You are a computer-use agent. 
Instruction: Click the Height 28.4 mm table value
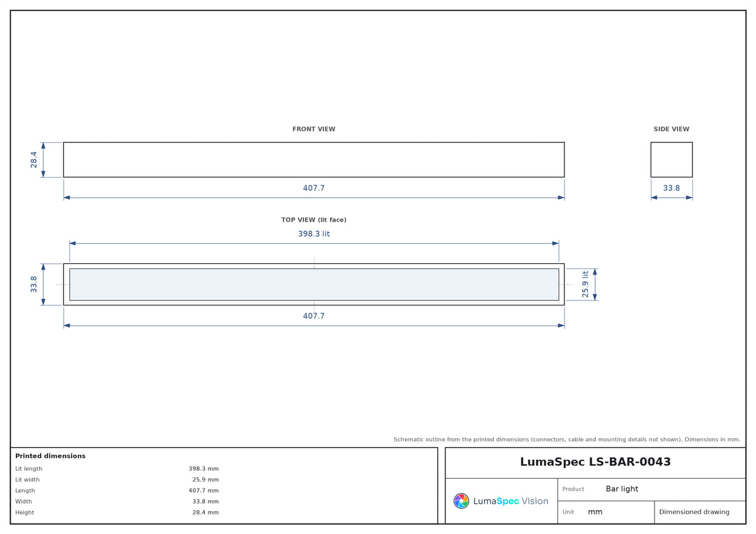coord(205,513)
